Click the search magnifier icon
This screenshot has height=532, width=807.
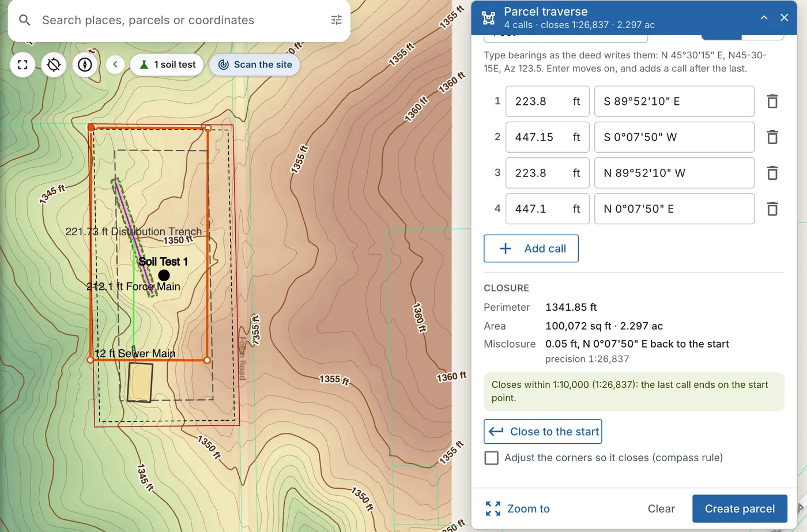(x=24, y=20)
